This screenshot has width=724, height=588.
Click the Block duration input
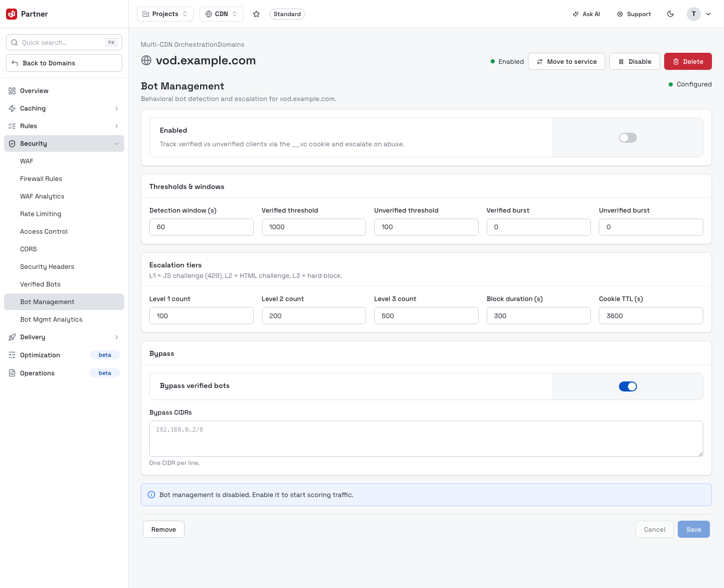click(538, 316)
